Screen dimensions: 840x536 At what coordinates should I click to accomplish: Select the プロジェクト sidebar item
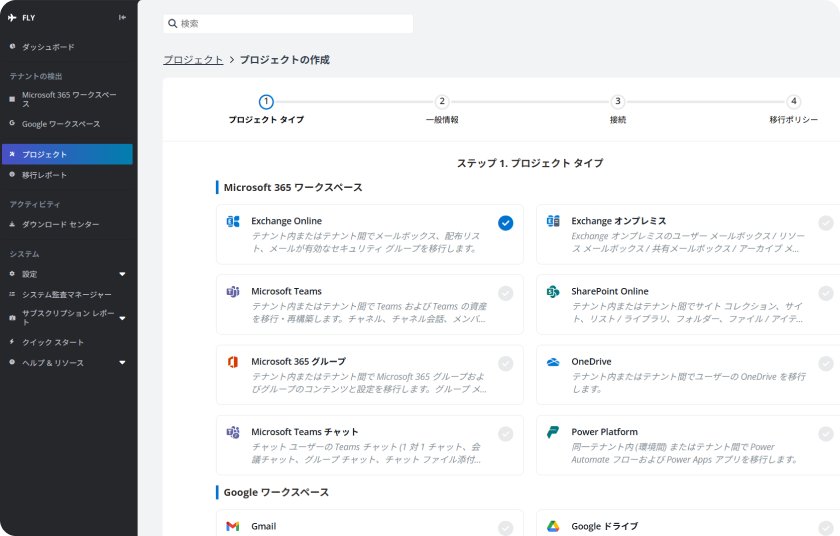68,154
